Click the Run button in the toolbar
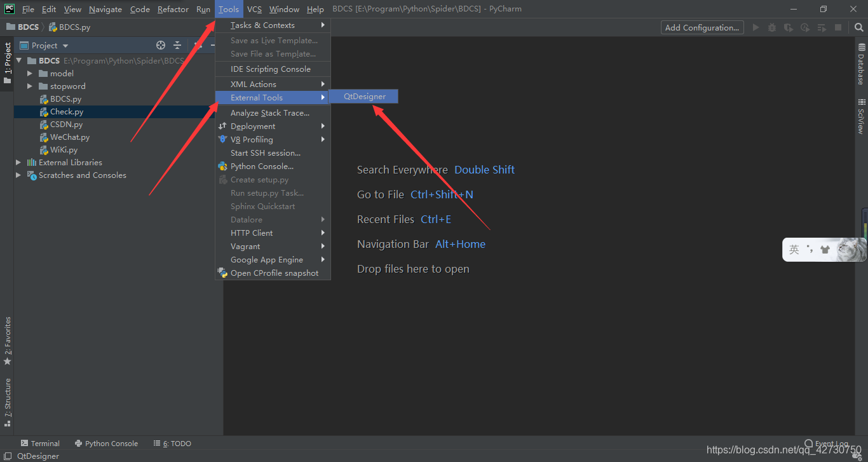The height and width of the screenshot is (462, 868). pyautogui.click(x=756, y=27)
